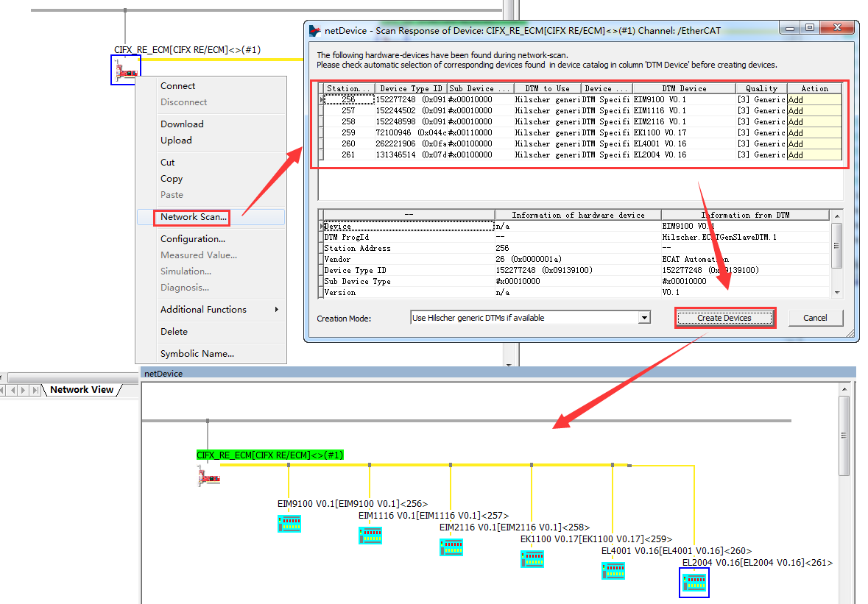This screenshot has height=604, width=868.
Task: Click the DTM Device column header
Action: [x=684, y=88]
